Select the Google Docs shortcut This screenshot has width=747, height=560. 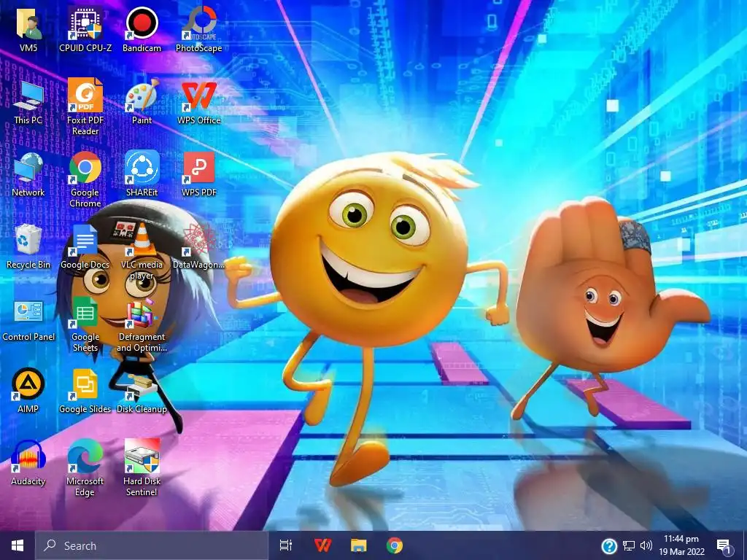[85, 246]
